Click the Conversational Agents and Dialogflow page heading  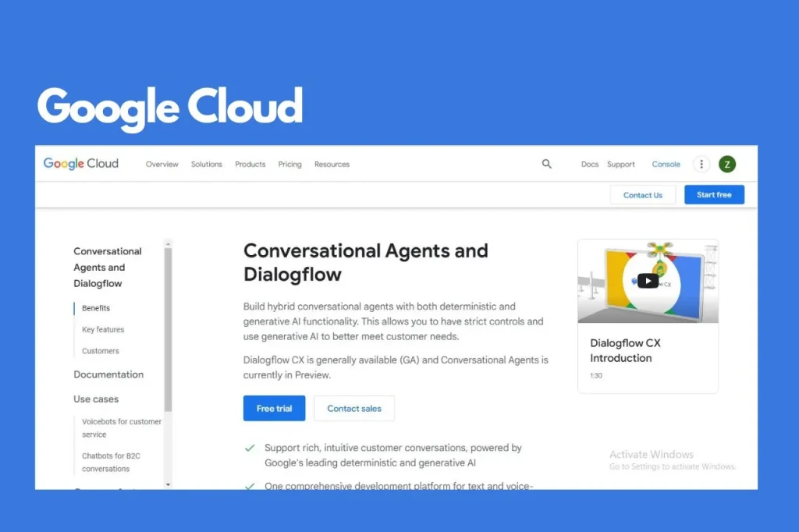click(365, 262)
